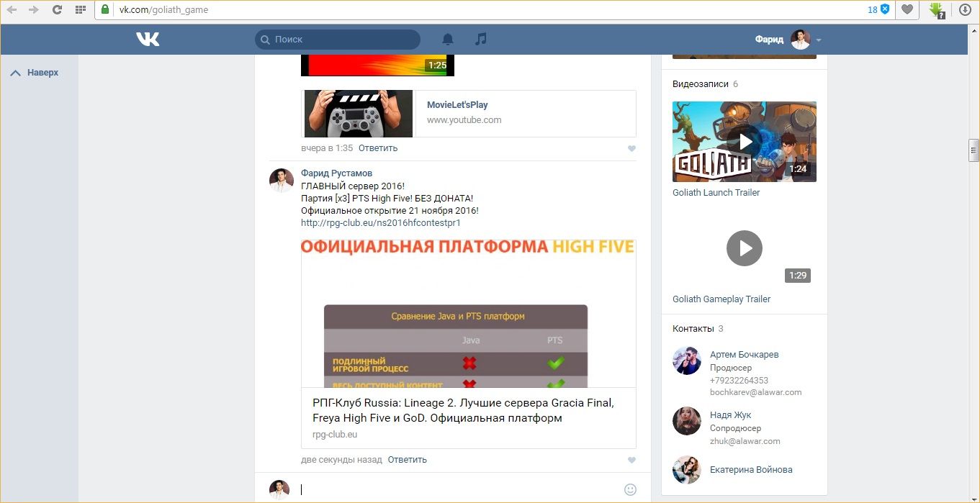Click the две секунды назад timestamp
This screenshot has height=503, width=980.
pos(341,460)
